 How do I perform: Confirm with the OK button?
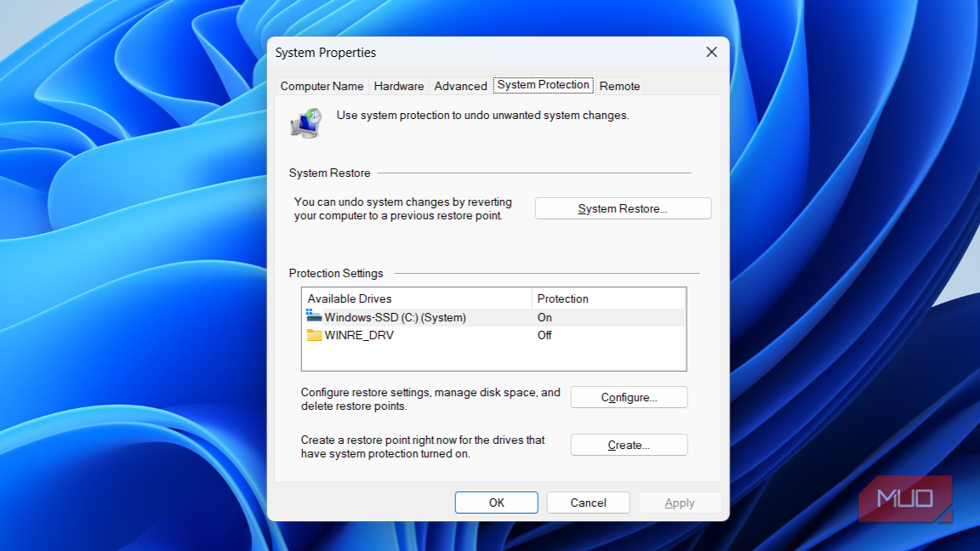click(x=496, y=503)
